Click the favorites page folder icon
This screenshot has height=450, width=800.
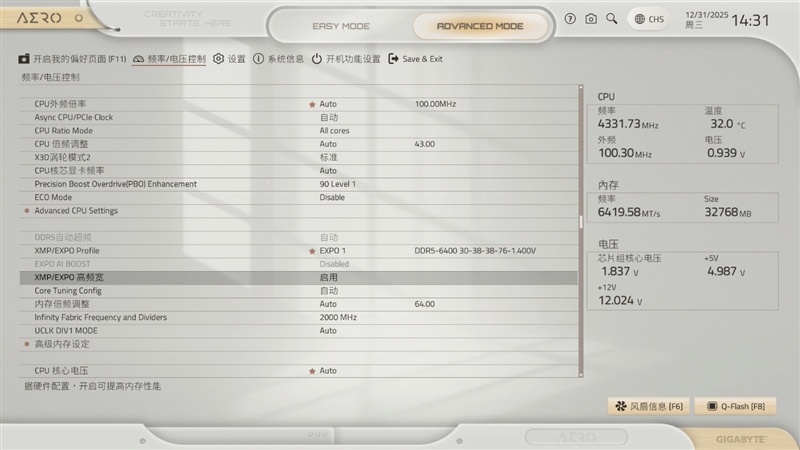pyautogui.click(x=23, y=59)
